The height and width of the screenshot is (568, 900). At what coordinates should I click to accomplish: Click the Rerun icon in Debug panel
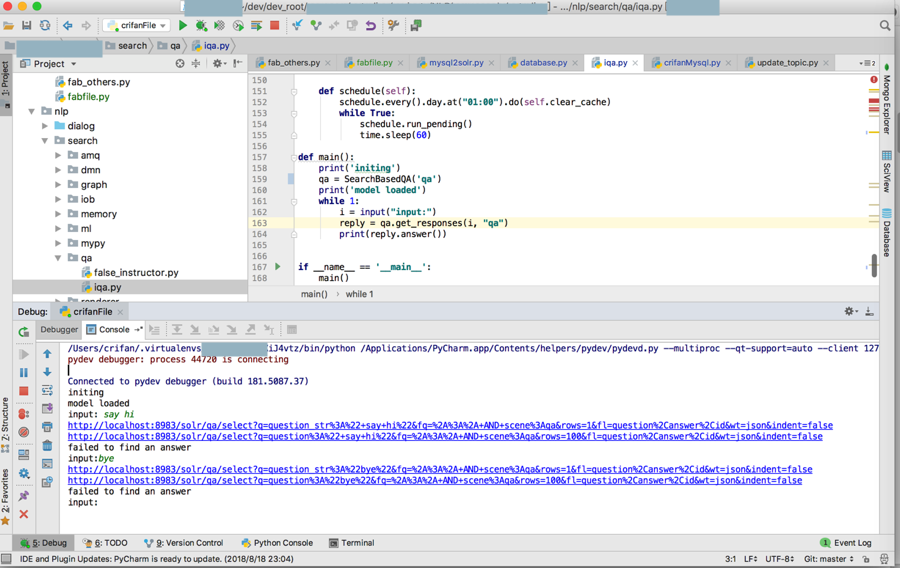[x=24, y=332]
